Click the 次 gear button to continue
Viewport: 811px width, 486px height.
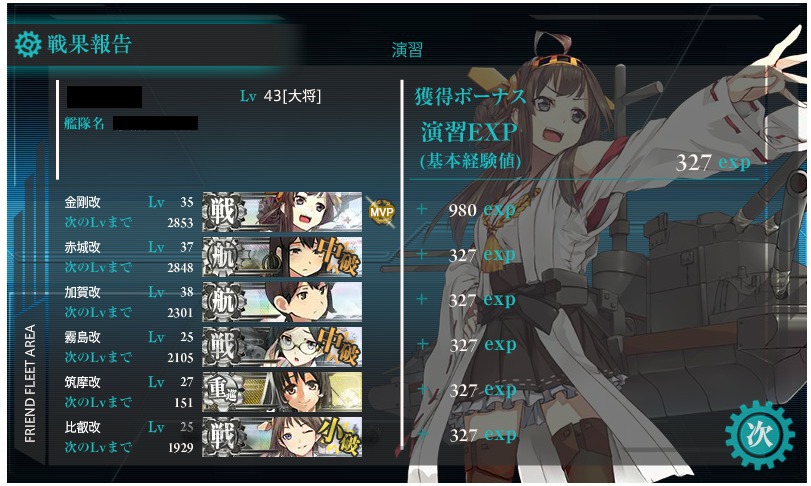759,435
